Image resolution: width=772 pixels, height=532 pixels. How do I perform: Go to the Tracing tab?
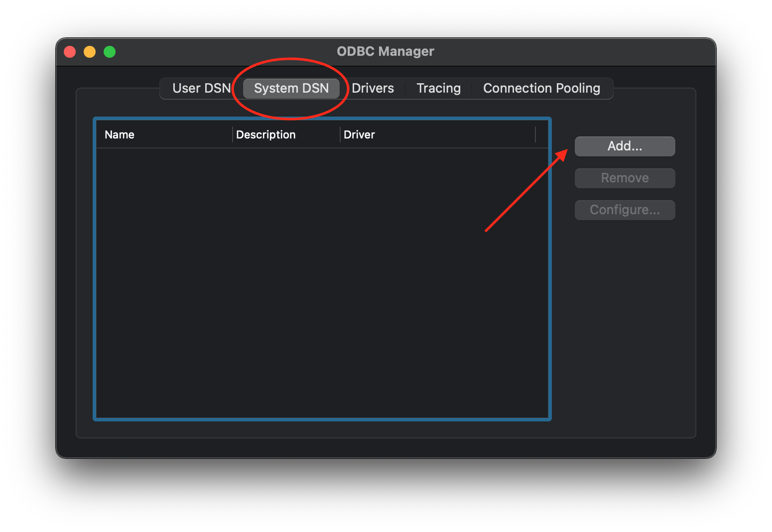coord(438,88)
